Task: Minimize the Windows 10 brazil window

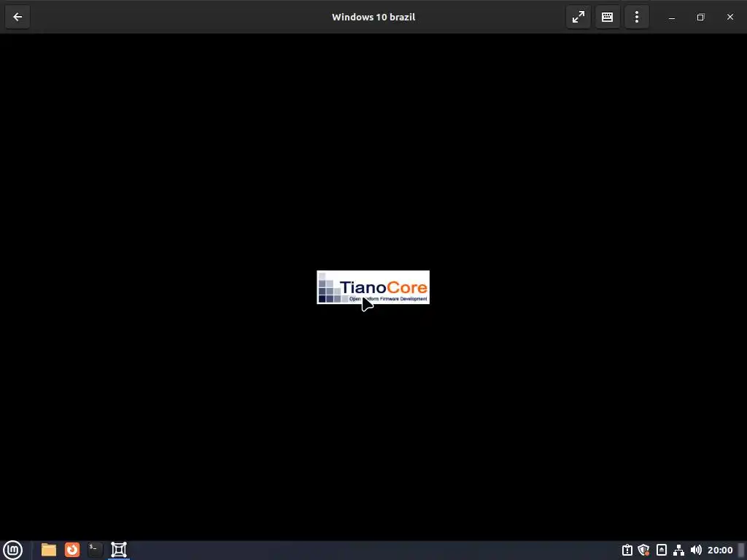Action: pos(672,17)
